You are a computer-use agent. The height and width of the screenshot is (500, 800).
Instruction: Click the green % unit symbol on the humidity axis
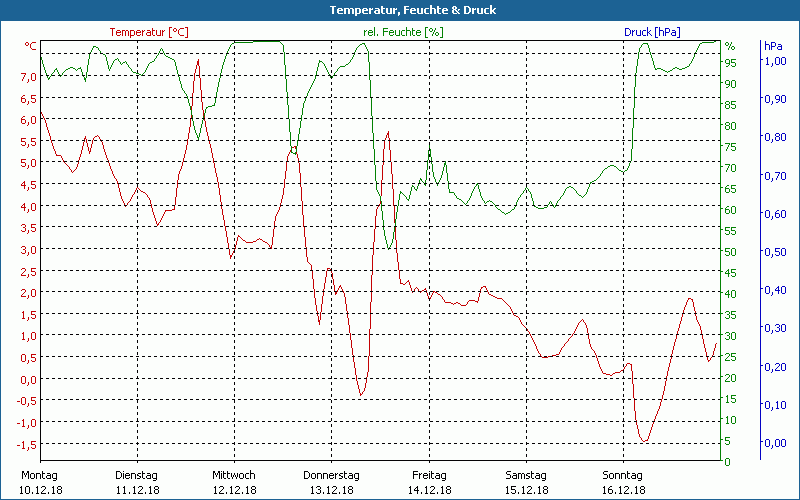(x=730, y=46)
